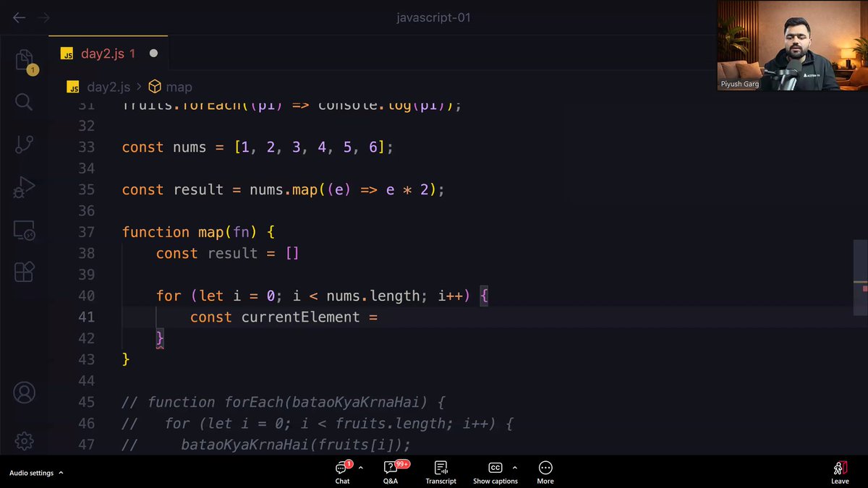Go back with the left arrow
Image resolution: width=868 pixels, height=488 pixels.
pos(20,17)
